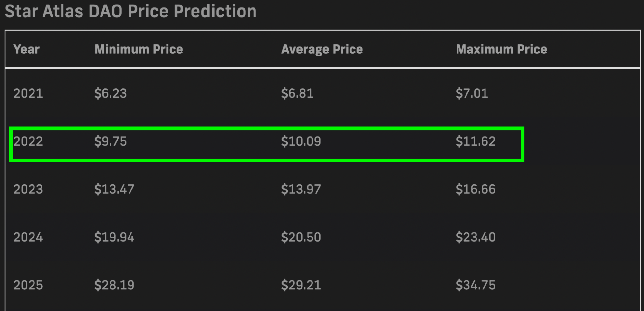Select the Year column header
This screenshot has width=644, height=311.
click(x=26, y=49)
